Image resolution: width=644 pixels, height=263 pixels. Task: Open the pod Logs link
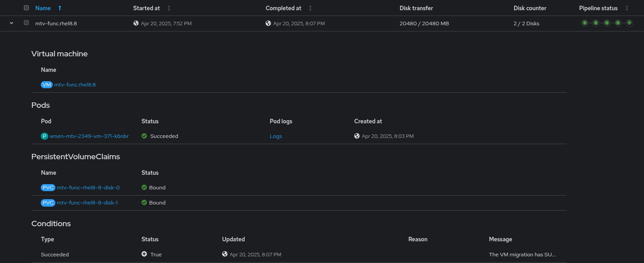[x=276, y=136]
